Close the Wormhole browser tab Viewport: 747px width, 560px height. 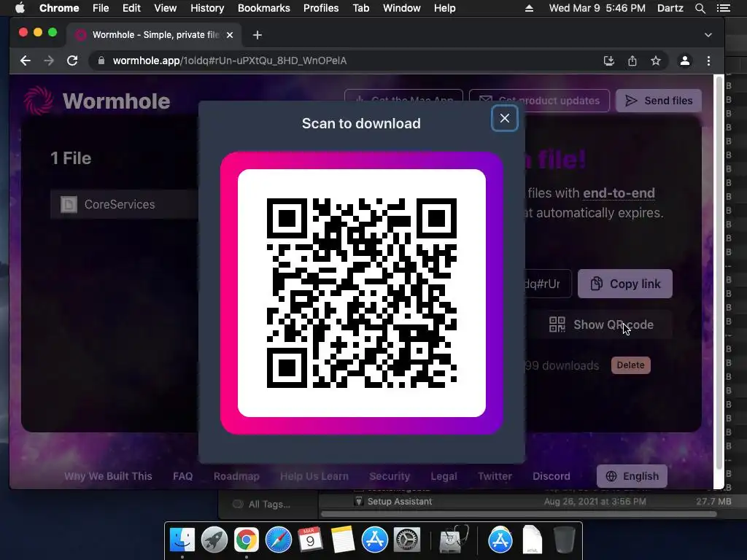pos(230,35)
